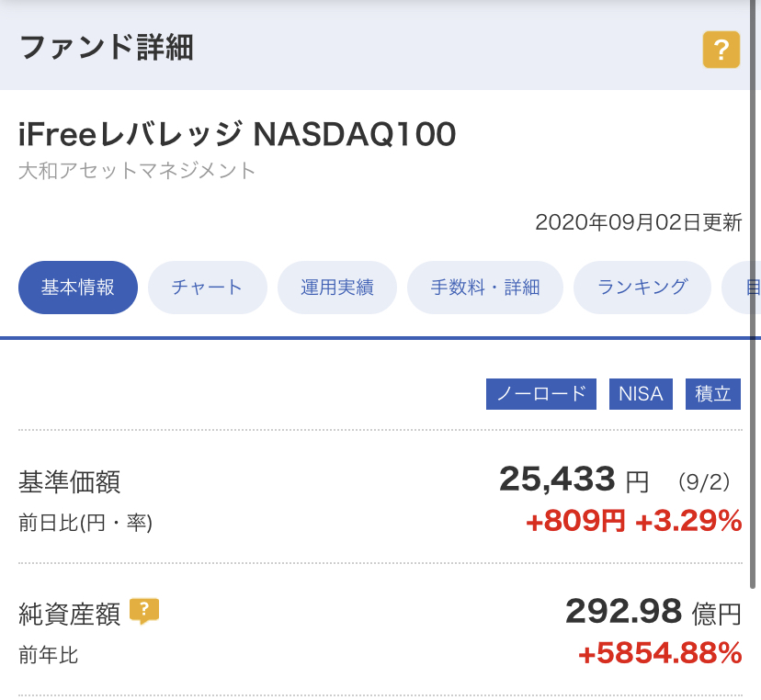761x700 pixels.
Task: Click the 2020年09月02日更新 date text
Action: pos(638,222)
